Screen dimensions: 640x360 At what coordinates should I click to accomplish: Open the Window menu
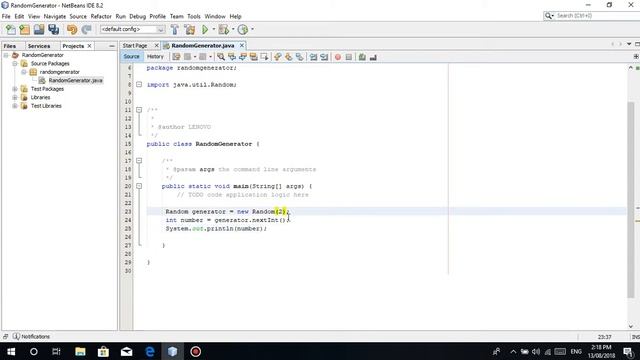(215, 16)
